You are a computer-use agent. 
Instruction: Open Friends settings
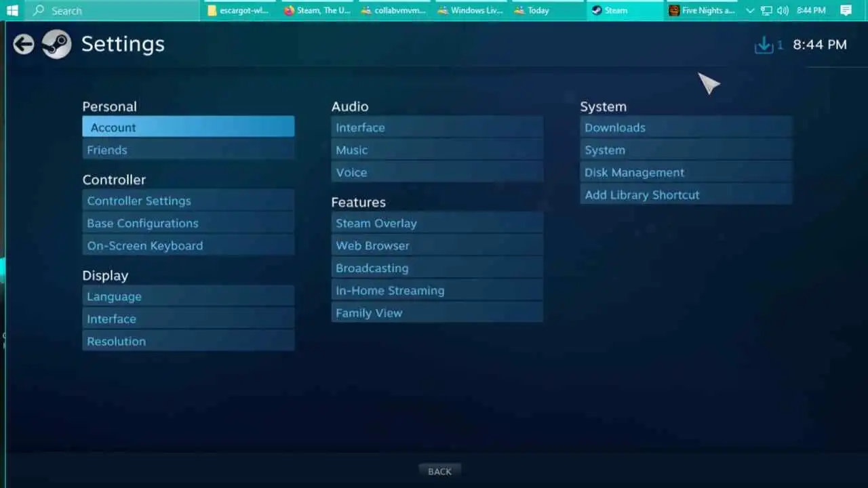[x=189, y=150]
